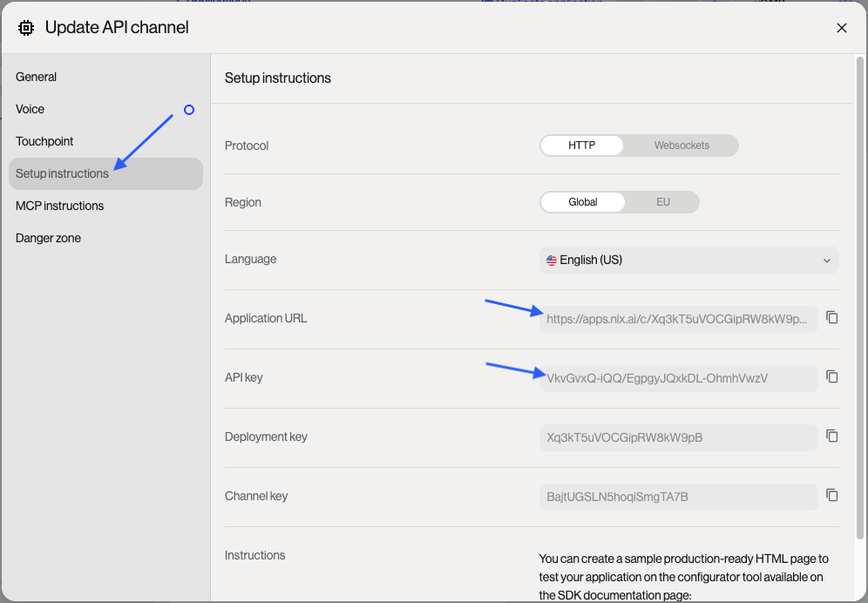The height and width of the screenshot is (603, 868).
Task: Click the API key text field
Action: 678,378
